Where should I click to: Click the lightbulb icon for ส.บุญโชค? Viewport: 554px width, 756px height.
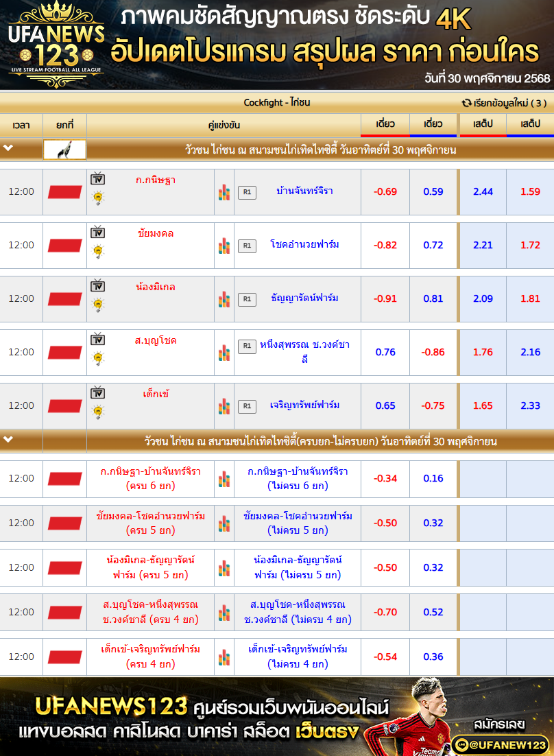coord(98,358)
